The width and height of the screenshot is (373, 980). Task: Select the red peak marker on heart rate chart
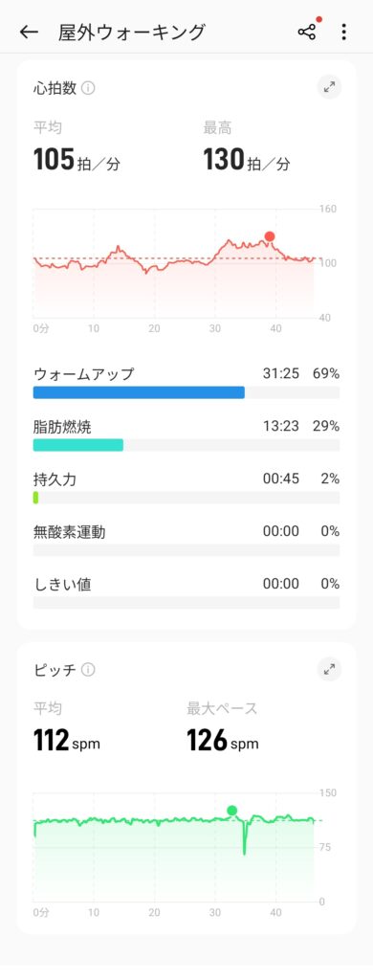[x=270, y=236]
